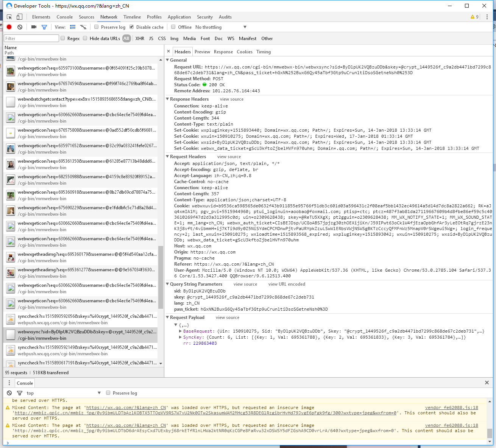This screenshot has width=496, height=448.
Task: Switch to the Preview tab
Action: [203, 52]
